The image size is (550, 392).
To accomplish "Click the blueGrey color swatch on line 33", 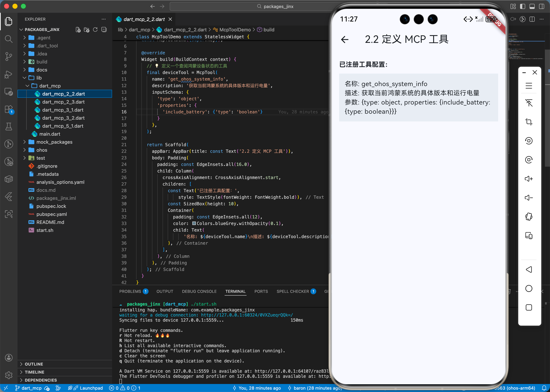I will point(194,223).
